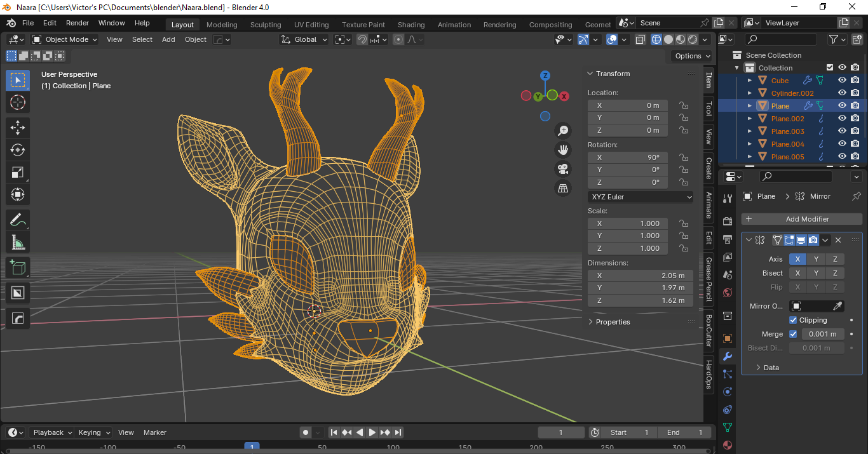Click the play animation button

[x=372, y=432]
